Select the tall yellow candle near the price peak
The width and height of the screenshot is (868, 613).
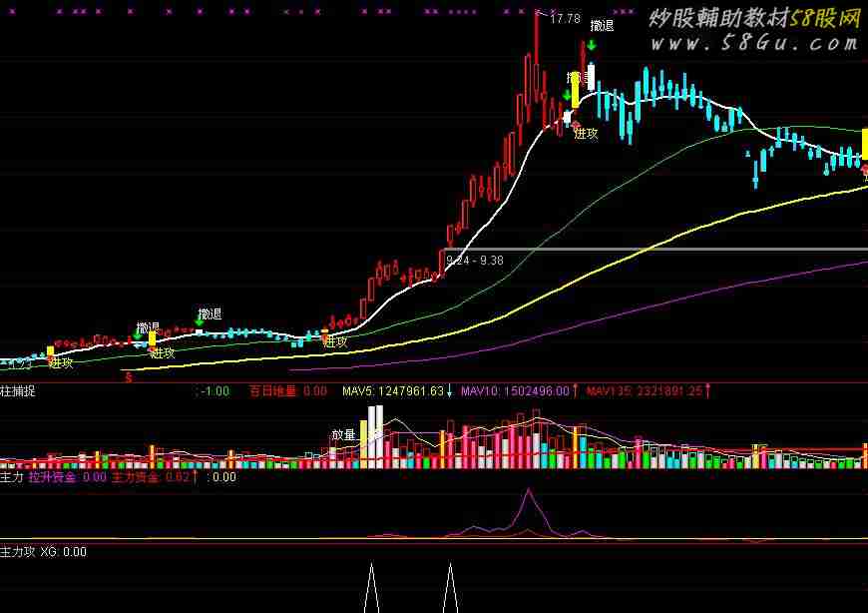[576, 89]
